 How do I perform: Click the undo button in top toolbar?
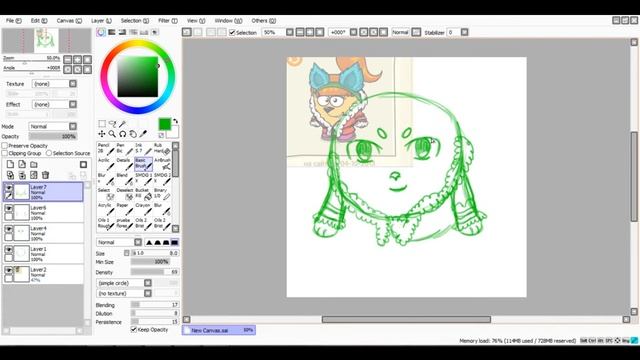[x=187, y=32]
